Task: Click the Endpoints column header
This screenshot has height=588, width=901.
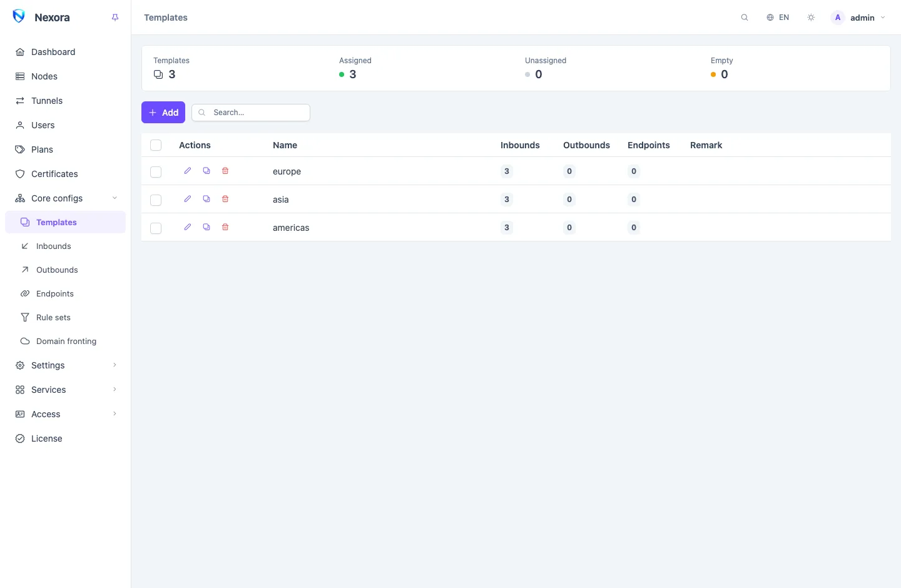Action: [649, 145]
